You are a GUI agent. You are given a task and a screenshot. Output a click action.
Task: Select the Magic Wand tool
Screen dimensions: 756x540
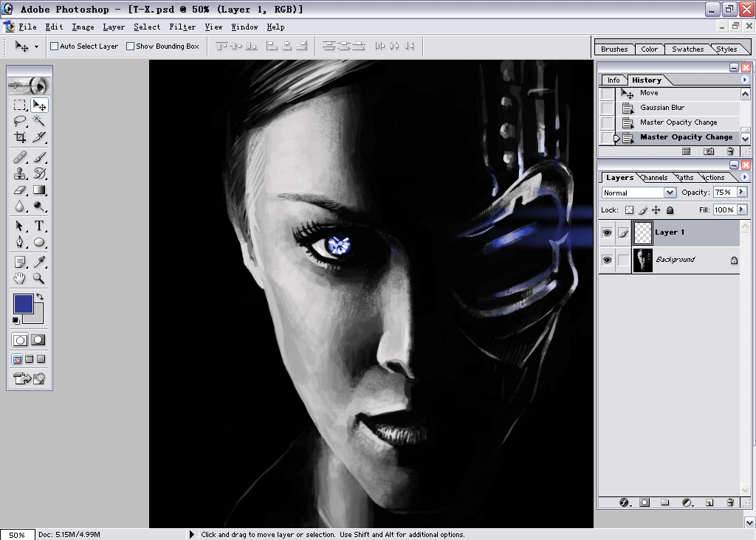pos(39,121)
